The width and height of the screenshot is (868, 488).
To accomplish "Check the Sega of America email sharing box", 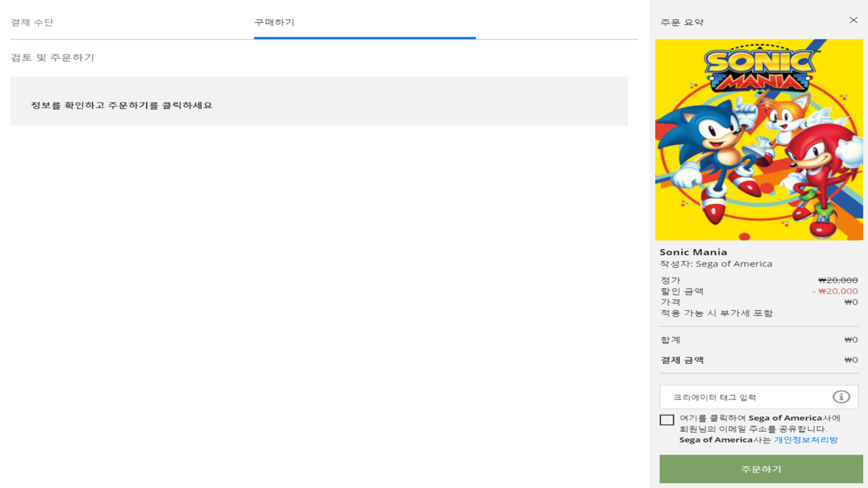I will pyautogui.click(x=667, y=420).
